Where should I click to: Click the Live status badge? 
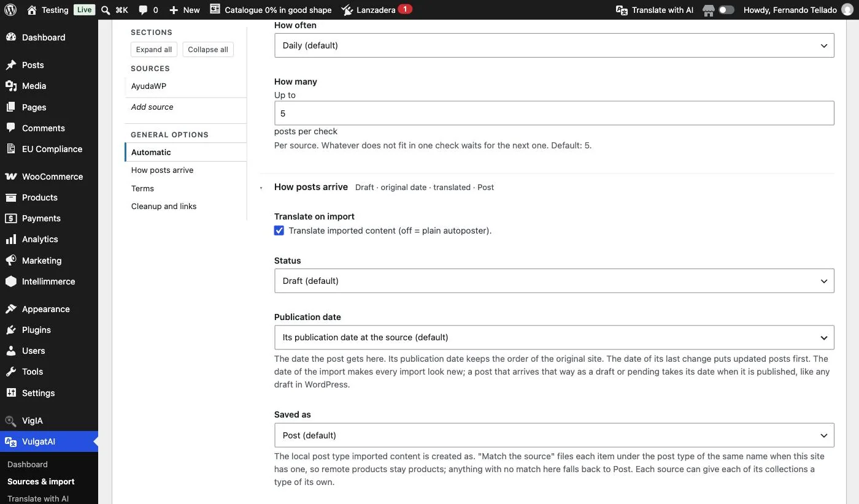coord(84,10)
